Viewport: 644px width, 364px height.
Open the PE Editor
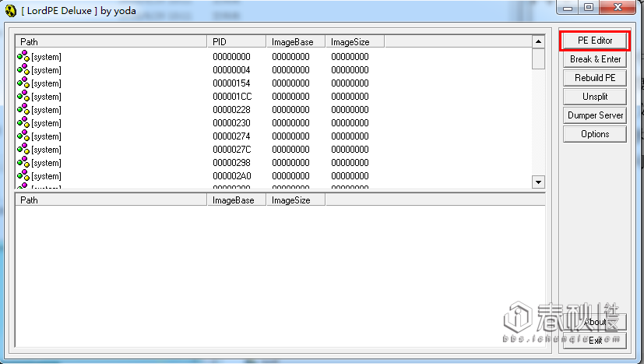click(x=595, y=41)
